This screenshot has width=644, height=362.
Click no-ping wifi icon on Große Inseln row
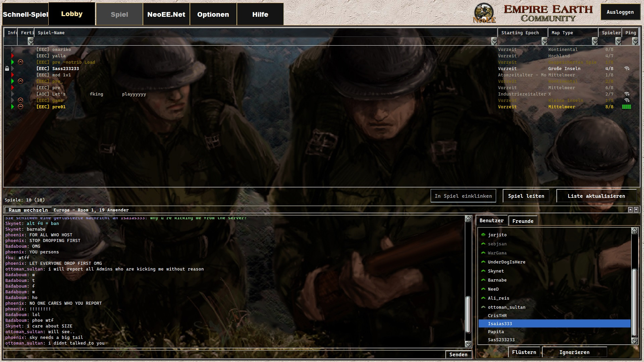point(627,68)
